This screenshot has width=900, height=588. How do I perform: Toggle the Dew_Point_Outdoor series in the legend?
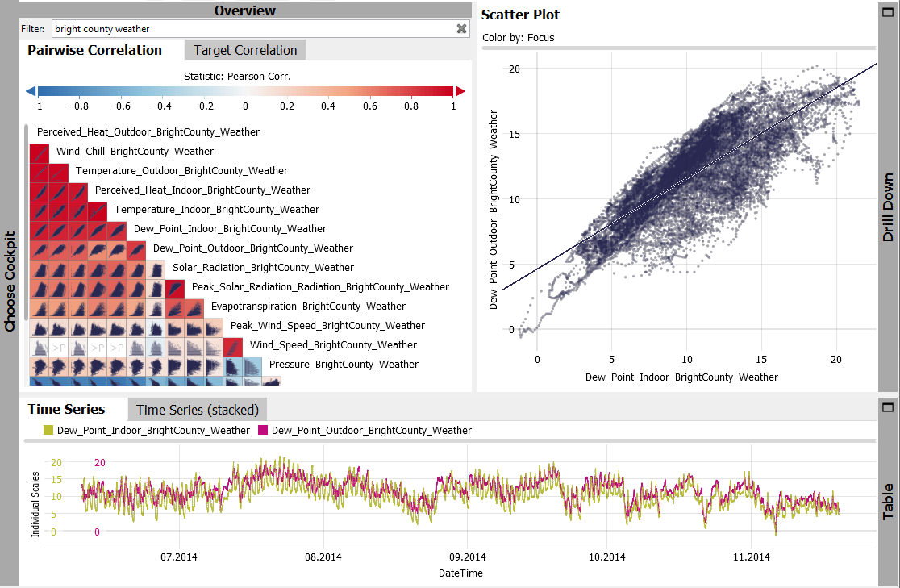364,431
